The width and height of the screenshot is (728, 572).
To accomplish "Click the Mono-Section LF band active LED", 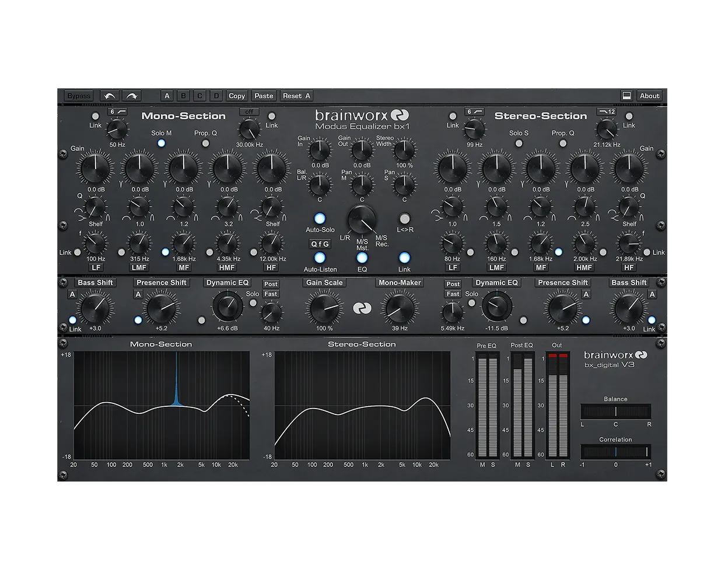I will [76, 253].
